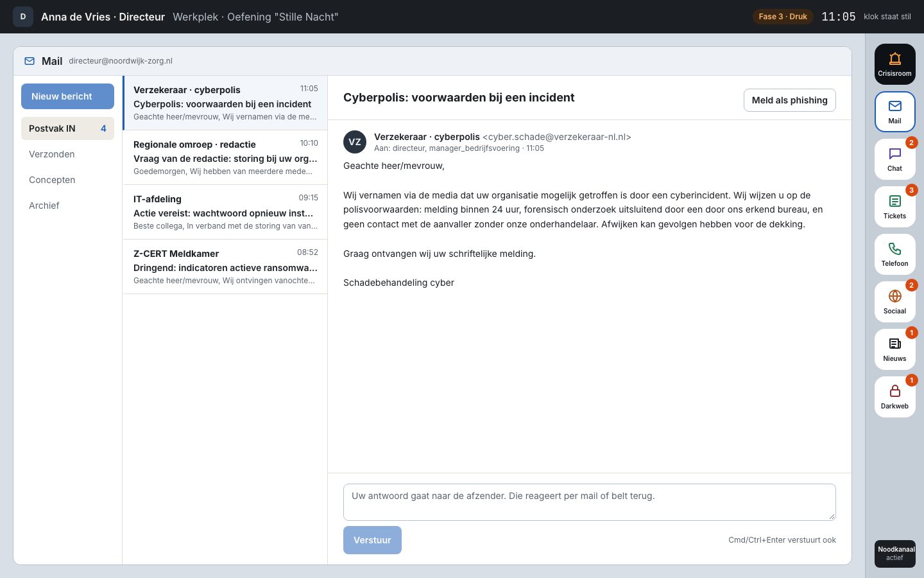Viewport: 924px width, 578px height.
Task: Click the directeur@noordwijk-zorg.nl mailbox address
Action: 121,61
